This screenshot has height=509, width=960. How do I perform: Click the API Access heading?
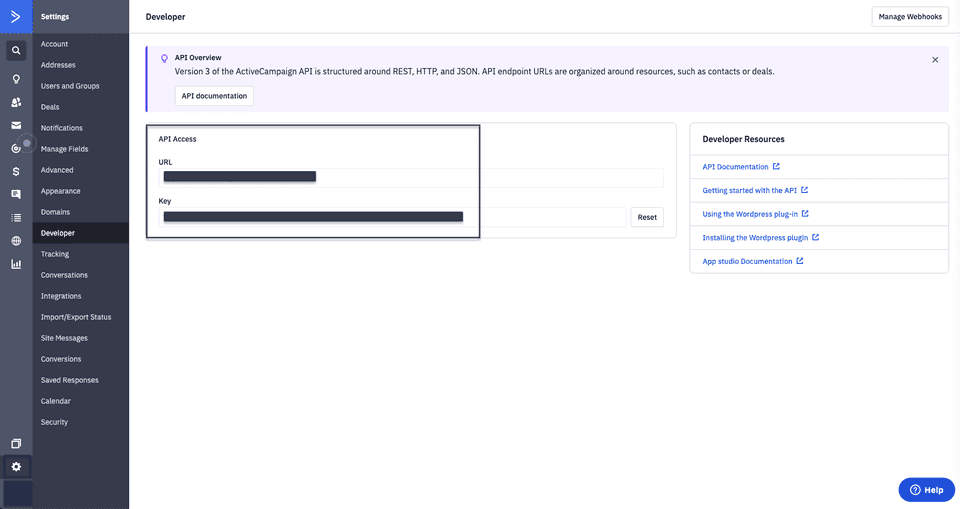click(x=178, y=139)
